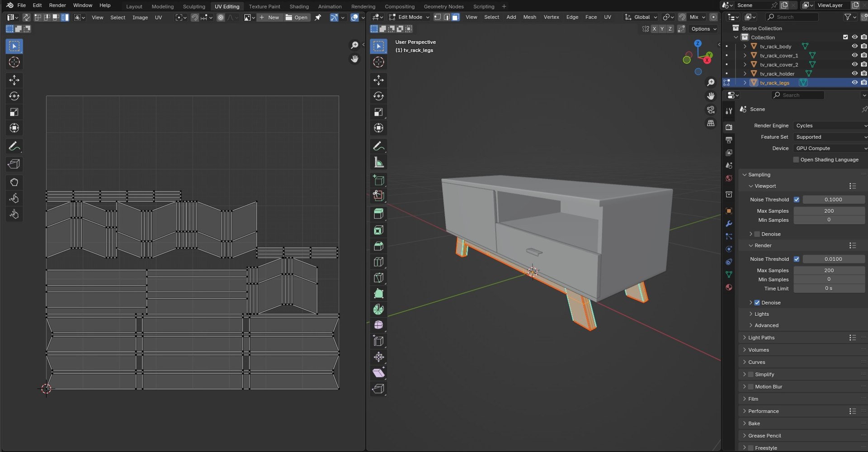Choose the Grab tool in UV editor
The height and width of the screenshot is (452, 868).
[x=14, y=182]
